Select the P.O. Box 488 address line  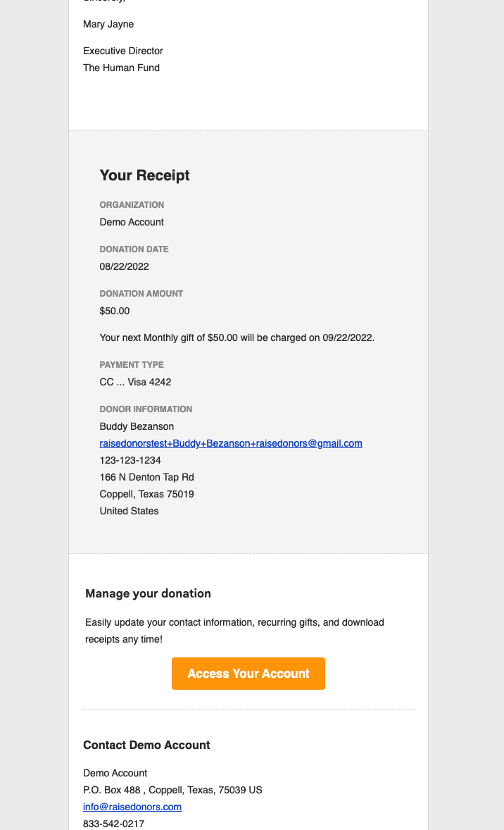click(172, 790)
